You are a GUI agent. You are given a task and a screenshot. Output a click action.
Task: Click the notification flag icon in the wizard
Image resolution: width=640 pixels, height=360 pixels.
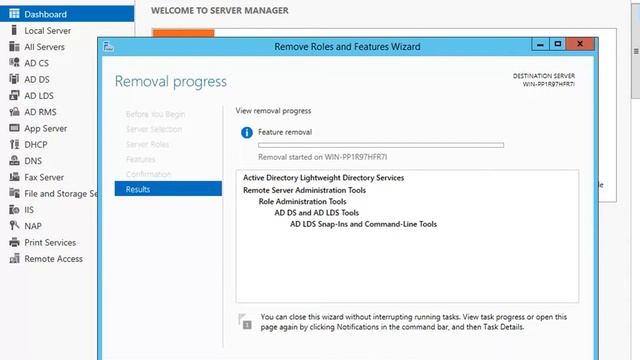click(x=245, y=322)
